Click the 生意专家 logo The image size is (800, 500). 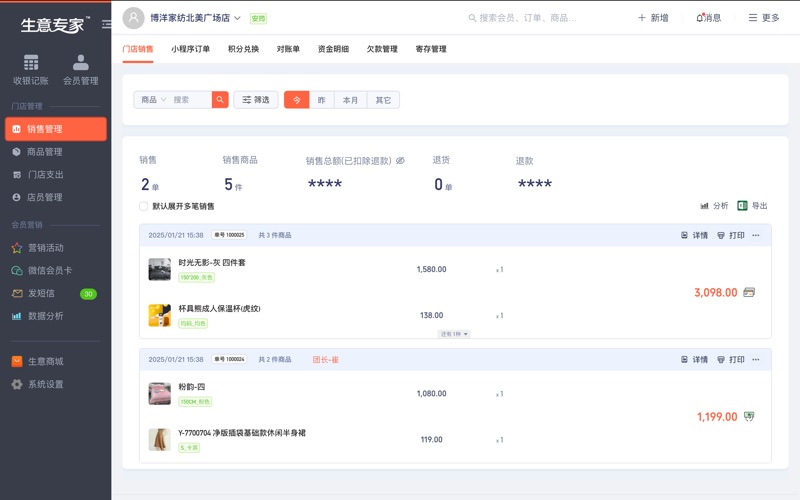click(55, 24)
